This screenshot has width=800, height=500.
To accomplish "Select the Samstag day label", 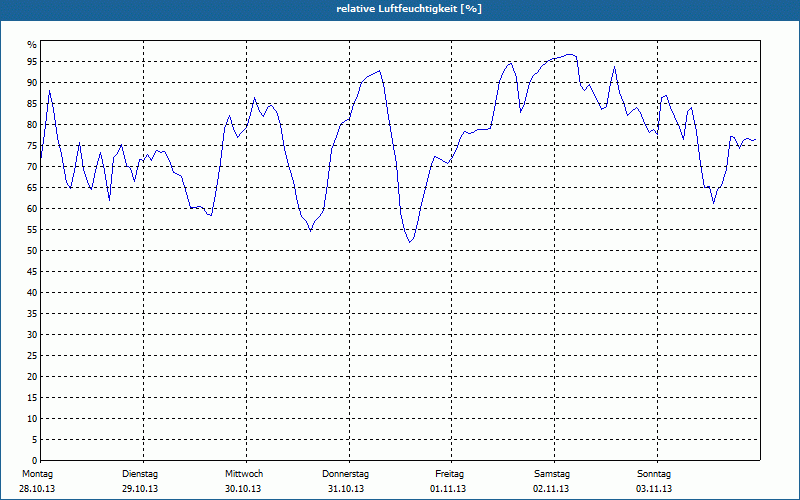I will click(552, 474).
